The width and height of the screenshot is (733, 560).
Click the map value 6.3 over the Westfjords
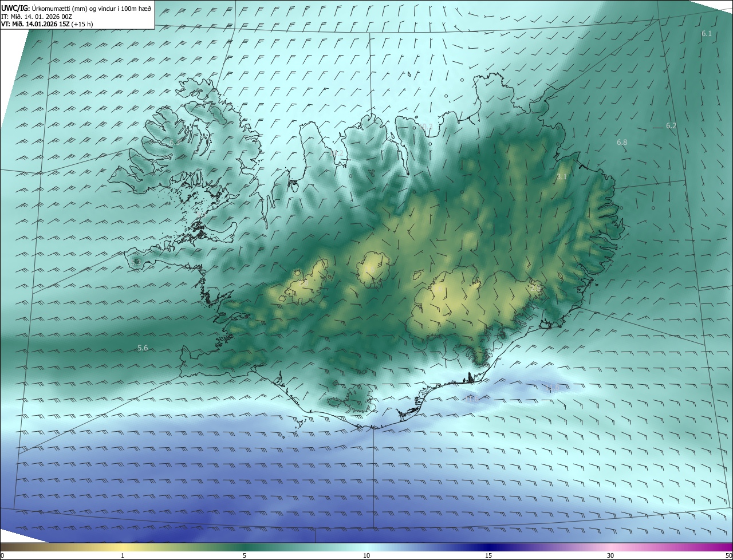(x=174, y=142)
